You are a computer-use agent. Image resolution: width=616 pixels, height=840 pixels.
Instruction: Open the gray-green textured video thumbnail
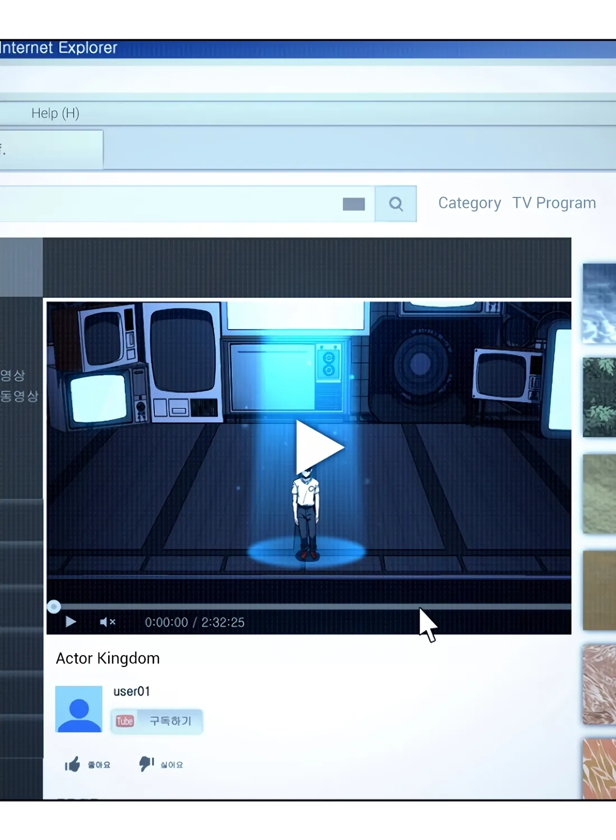pos(599,494)
